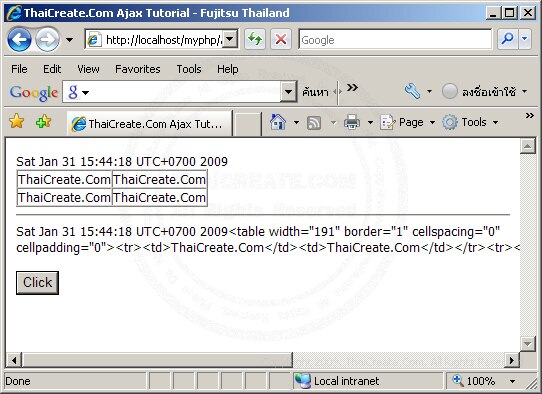Run search with the magnifier icon

[x=507, y=40]
